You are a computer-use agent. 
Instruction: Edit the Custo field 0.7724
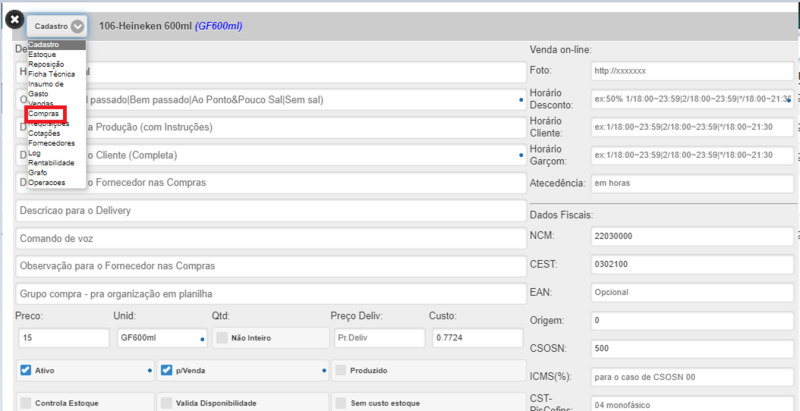coord(478,338)
